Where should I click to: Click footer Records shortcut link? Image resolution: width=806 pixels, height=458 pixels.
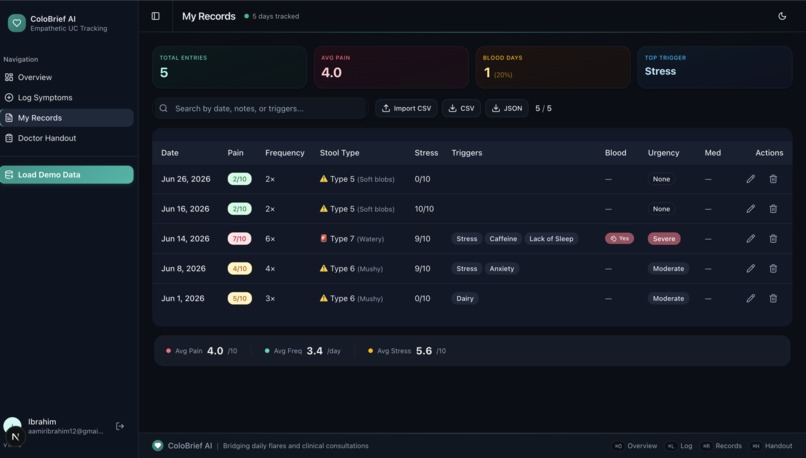[x=721, y=446]
